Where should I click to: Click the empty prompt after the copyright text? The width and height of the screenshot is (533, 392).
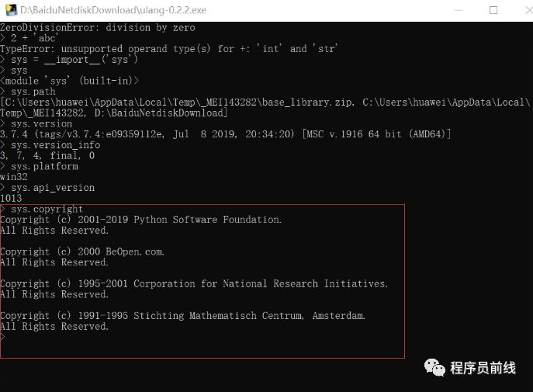pyautogui.click(x=3, y=337)
